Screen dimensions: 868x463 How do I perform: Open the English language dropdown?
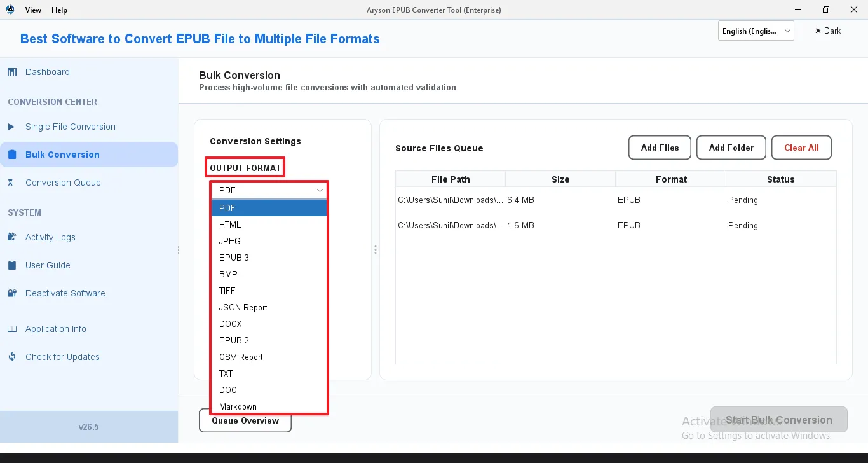(756, 31)
